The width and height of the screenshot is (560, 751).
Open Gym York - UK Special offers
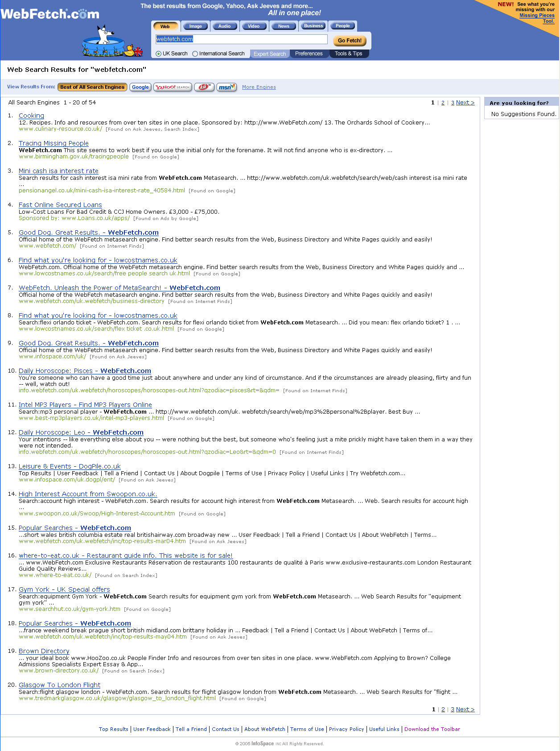(64, 589)
